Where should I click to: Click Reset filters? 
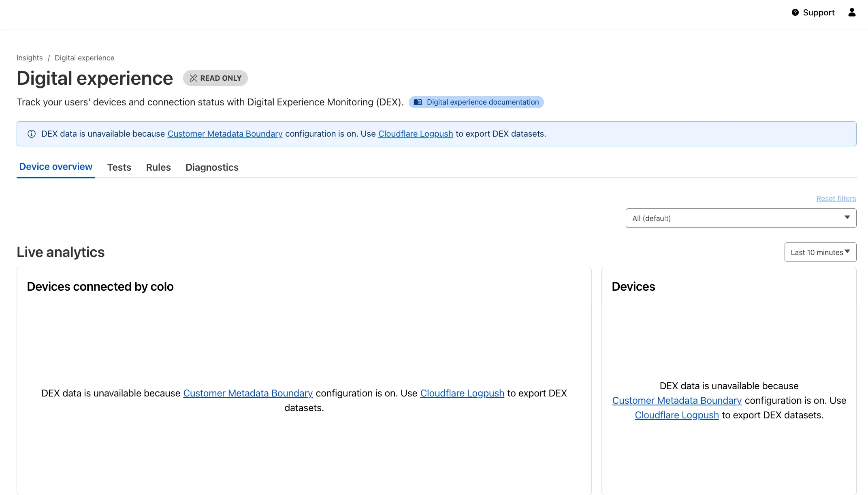pyautogui.click(x=836, y=198)
